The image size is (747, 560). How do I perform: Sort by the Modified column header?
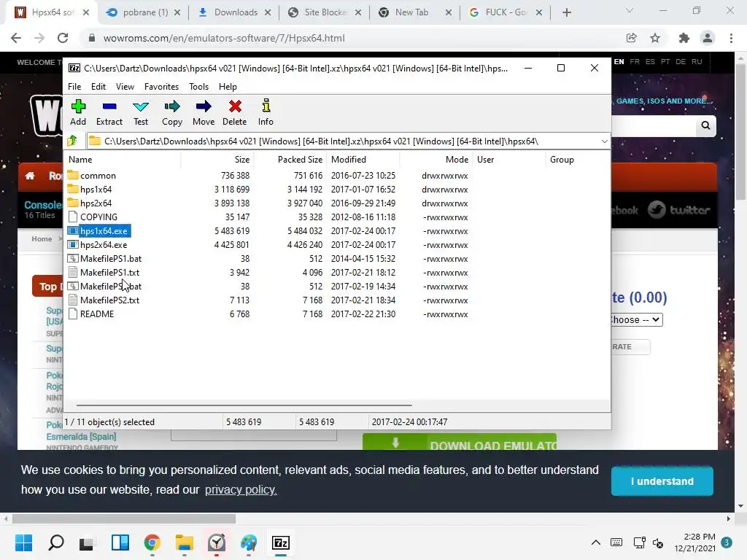[363, 160]
